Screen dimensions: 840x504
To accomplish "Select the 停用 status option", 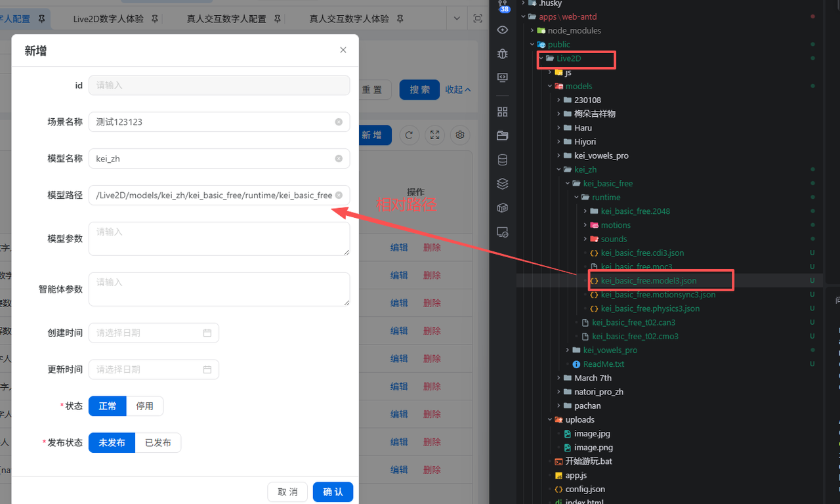I will pos(144,406).
